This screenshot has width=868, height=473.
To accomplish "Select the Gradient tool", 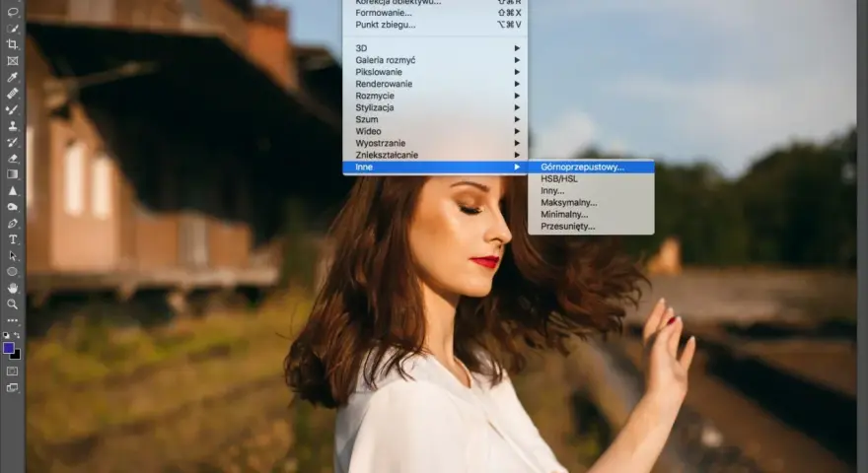I will [12, 174].
